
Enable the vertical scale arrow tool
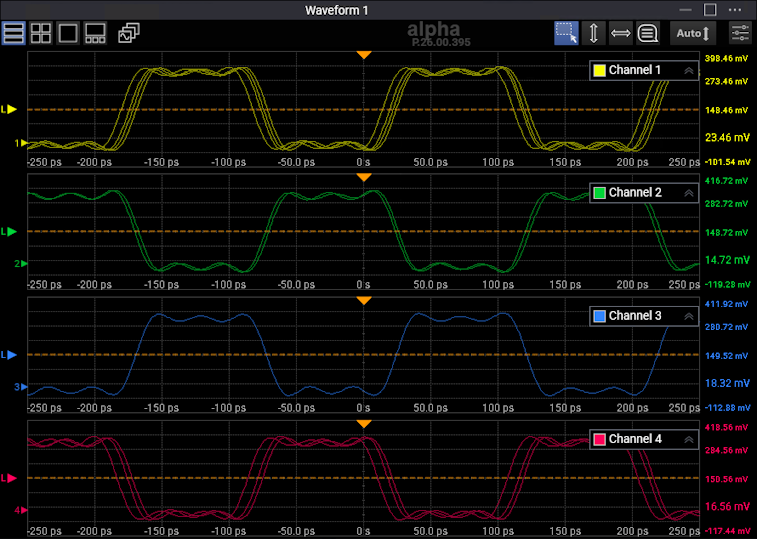click(x=594, y=33)
